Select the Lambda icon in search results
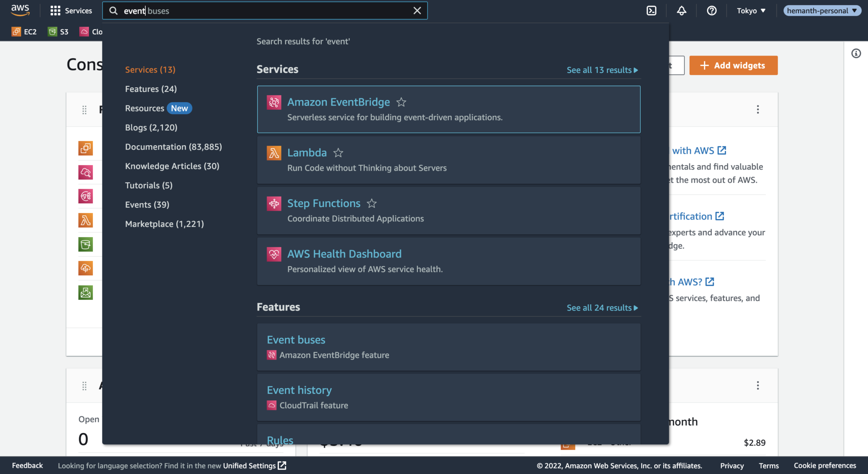Image resolution: width=868 pixels, height=474 pixels. (274, 152)
